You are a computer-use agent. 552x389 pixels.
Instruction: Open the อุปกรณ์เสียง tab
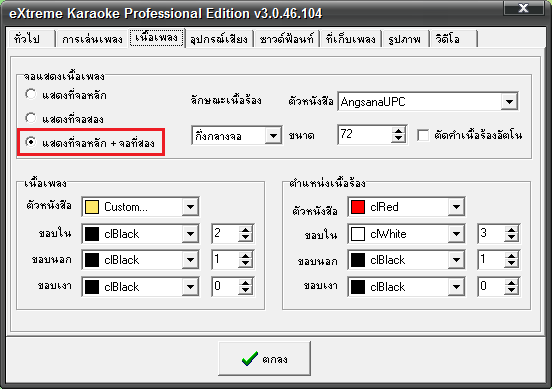coord(219,39)
